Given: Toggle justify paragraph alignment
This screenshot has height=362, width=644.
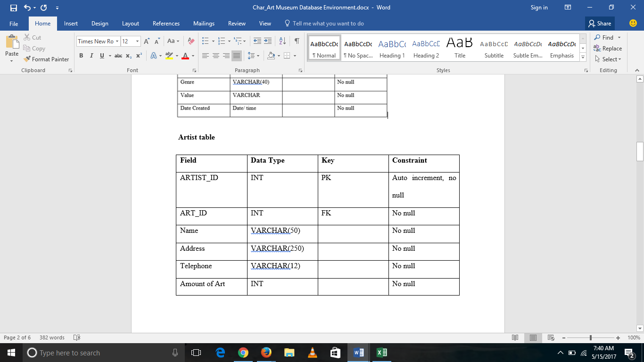Looking at the screenshot, I should (236, 56).
